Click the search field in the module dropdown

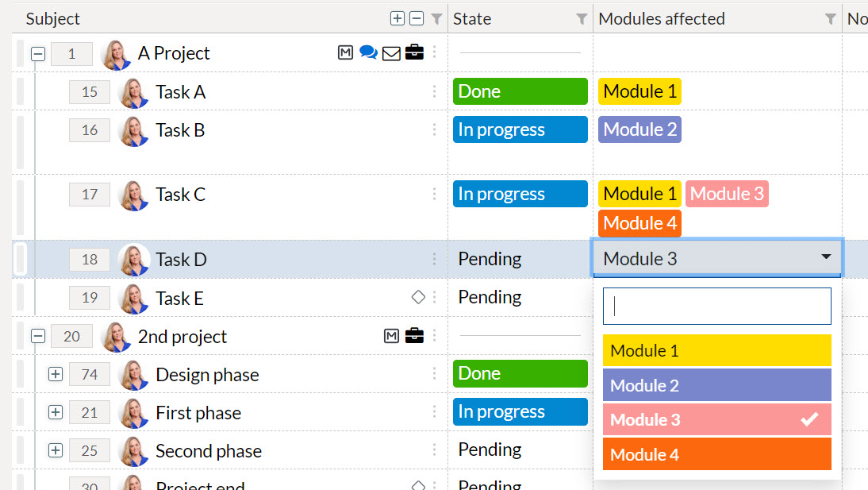[717, 306]
